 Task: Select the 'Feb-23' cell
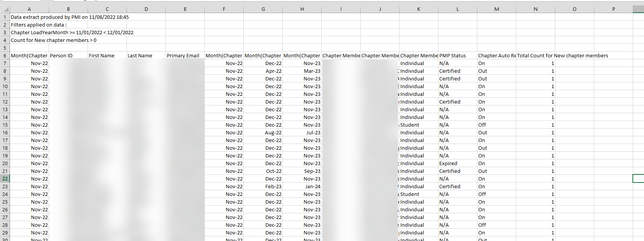click(x=263, y=186)
